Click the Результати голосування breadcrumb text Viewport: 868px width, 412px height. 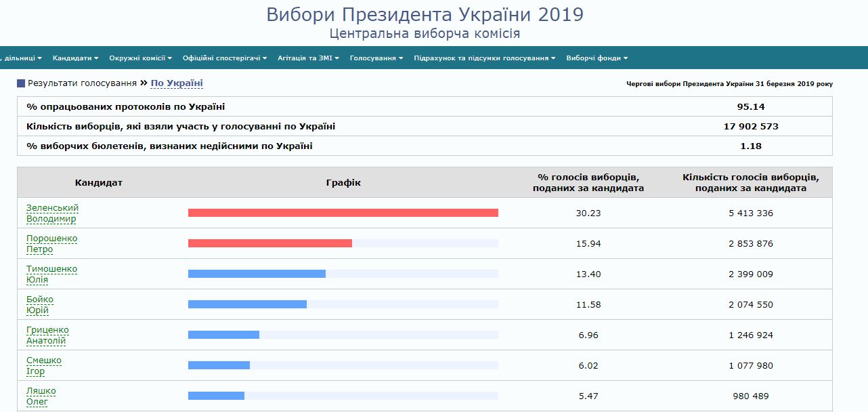(82, 83)
